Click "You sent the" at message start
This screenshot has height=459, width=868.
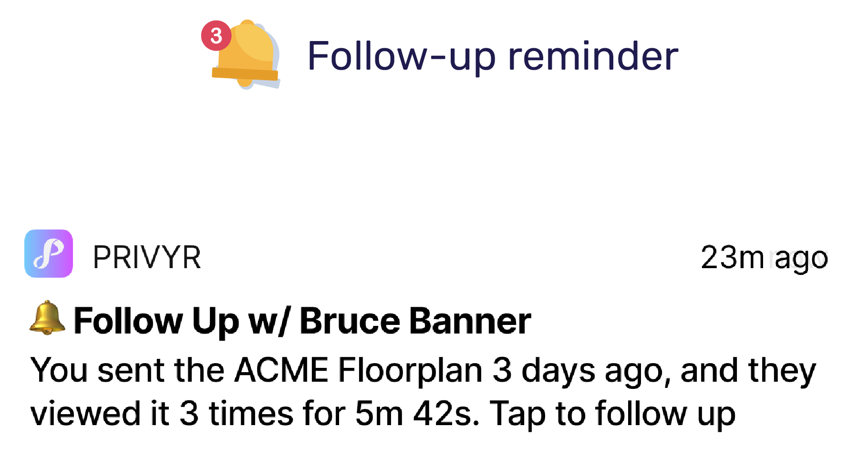click(x=127, y=370)
